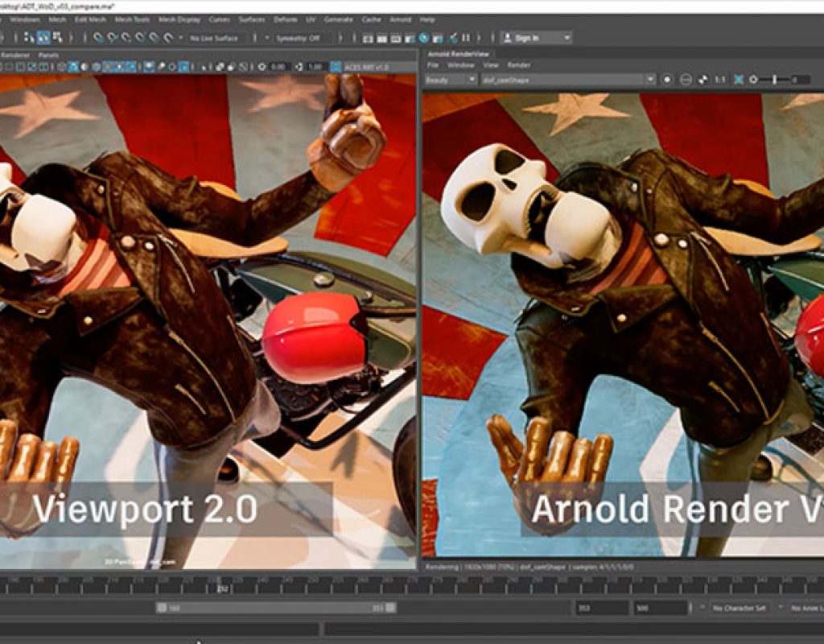Open the Mesh Display menu
Image resolution: width=824 pixels, height=644 pixels.
point(179,19)
